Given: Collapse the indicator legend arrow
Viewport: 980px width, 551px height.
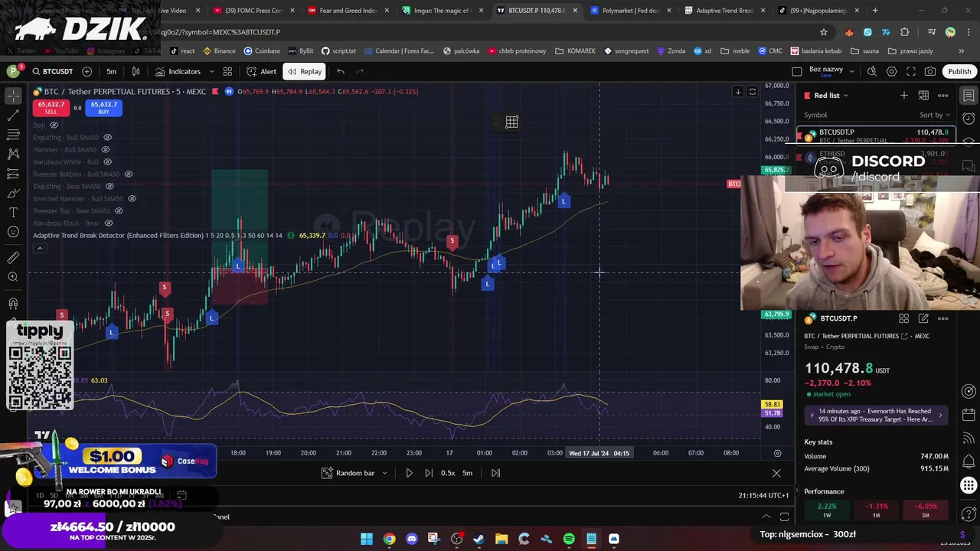Looking at the screenshot, I should 40,248.
